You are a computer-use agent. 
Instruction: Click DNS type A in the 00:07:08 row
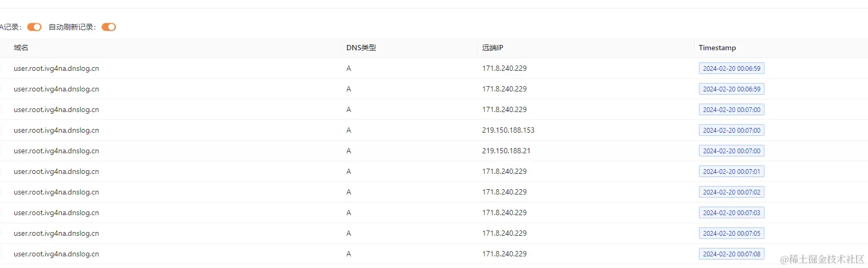pos(349,254)
